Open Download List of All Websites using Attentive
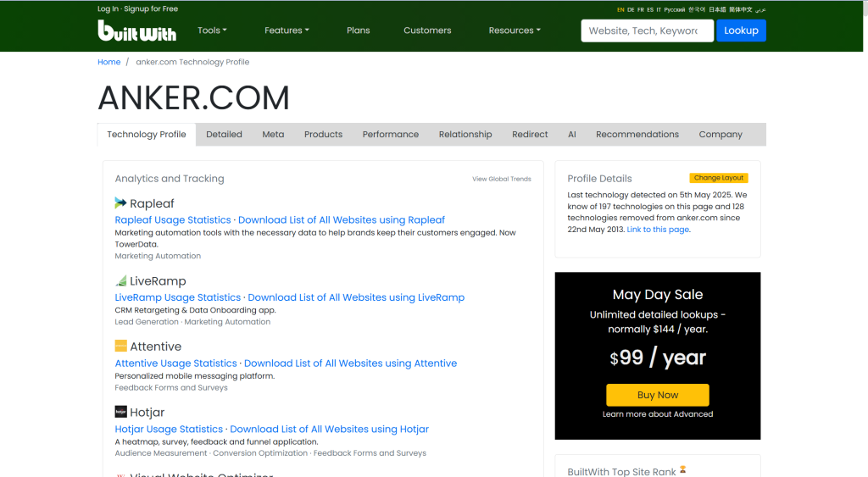868x477 pixels. tap(350, 363)
